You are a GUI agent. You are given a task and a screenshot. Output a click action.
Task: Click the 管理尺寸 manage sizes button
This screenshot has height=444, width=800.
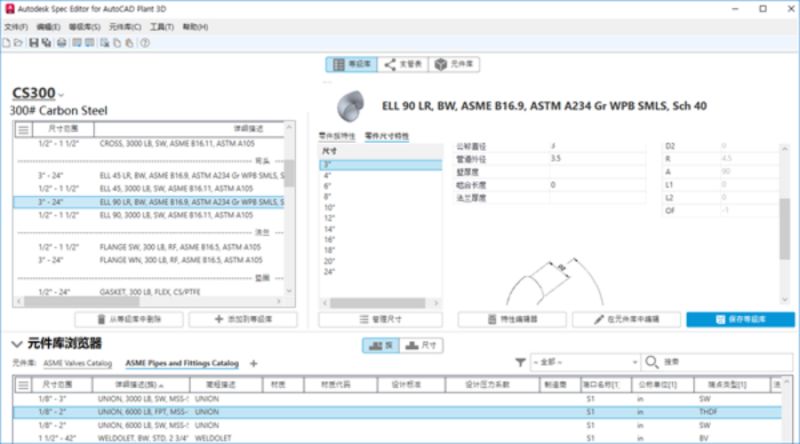[x=381, y=319]
